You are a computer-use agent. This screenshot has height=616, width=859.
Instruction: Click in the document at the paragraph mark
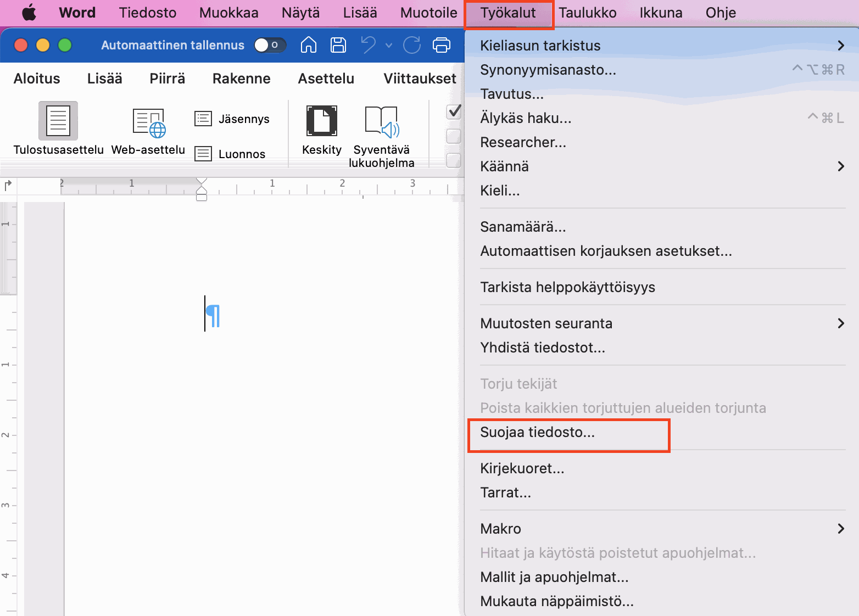pyautogui.click(x=213, y=315)
